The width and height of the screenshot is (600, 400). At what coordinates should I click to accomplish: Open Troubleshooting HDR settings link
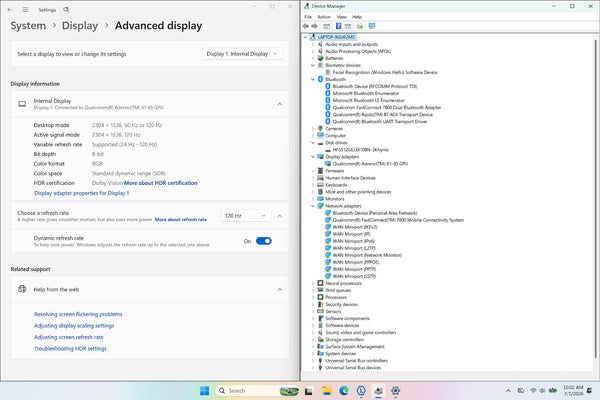pyautogui.click(x=70, y=348)
